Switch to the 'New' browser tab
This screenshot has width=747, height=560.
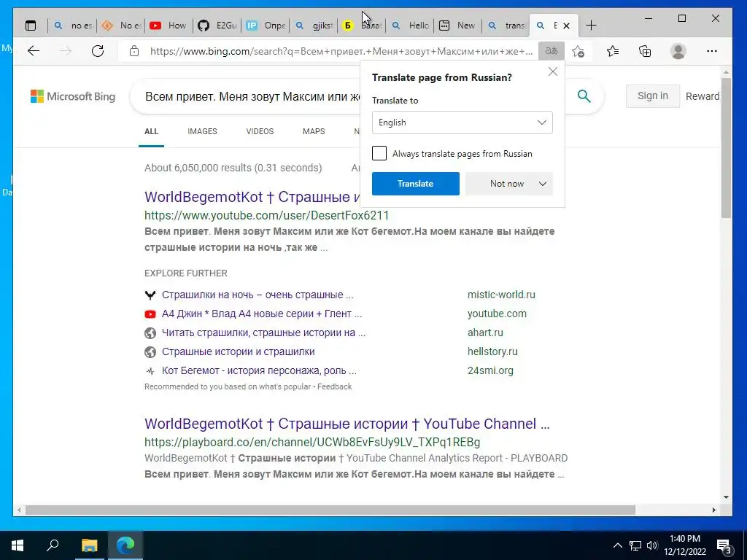458,26
